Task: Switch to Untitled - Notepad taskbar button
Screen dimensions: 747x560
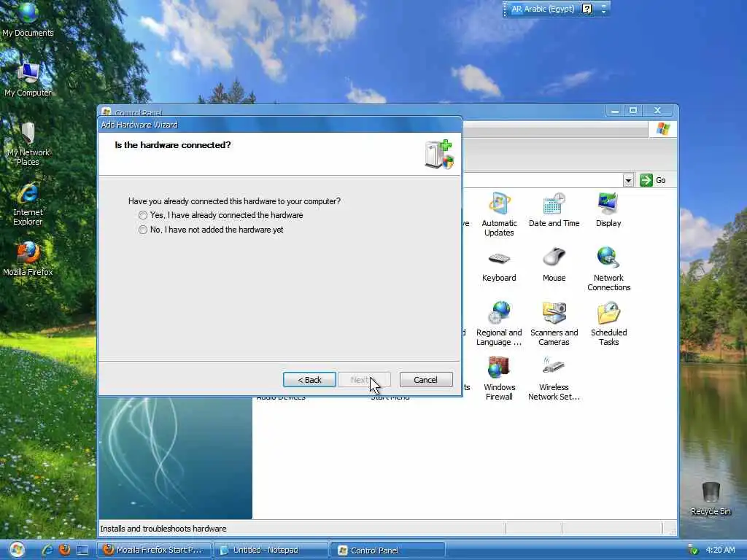Action: pyautogui.click(x=271, y=550)
